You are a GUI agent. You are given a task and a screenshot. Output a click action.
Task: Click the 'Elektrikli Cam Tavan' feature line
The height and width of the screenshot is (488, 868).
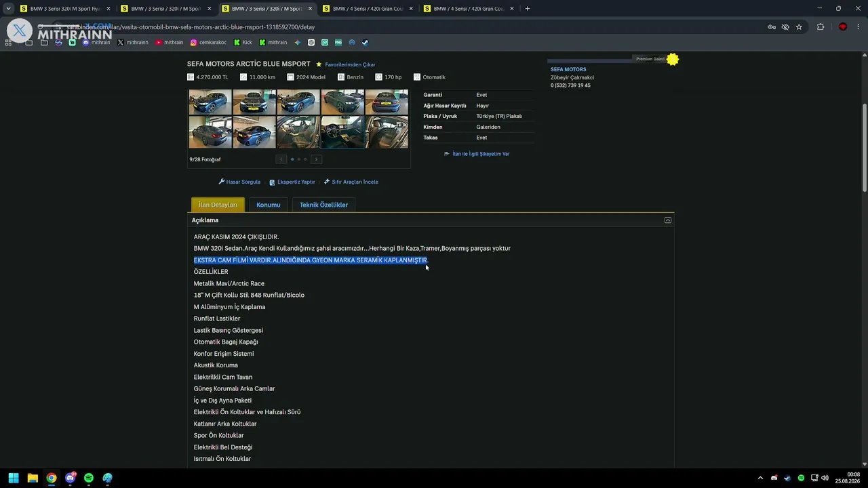coord(223,378)
